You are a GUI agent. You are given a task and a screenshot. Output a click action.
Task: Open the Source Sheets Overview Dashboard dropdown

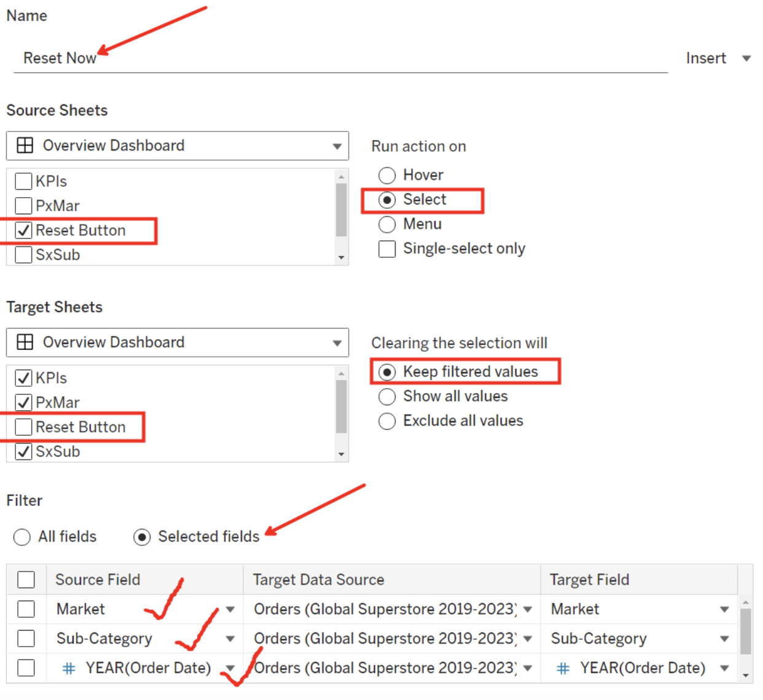coord(337,146)
